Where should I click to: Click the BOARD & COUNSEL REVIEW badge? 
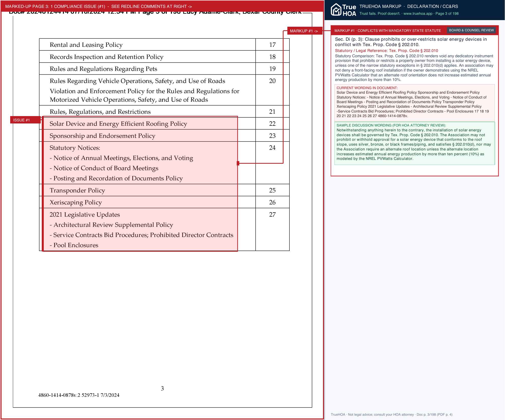click(x=471, y=30)
